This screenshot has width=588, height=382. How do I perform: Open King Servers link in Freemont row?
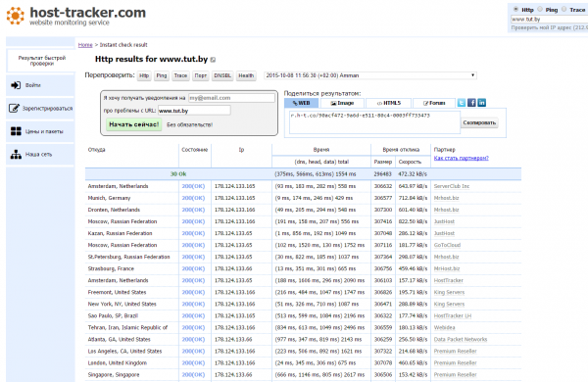point(449,293)
